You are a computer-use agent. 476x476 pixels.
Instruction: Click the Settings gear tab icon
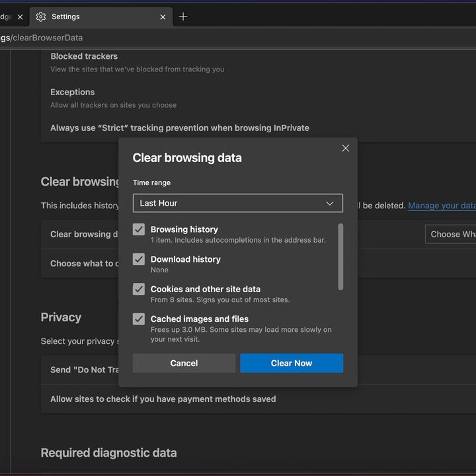pos(41,17)
